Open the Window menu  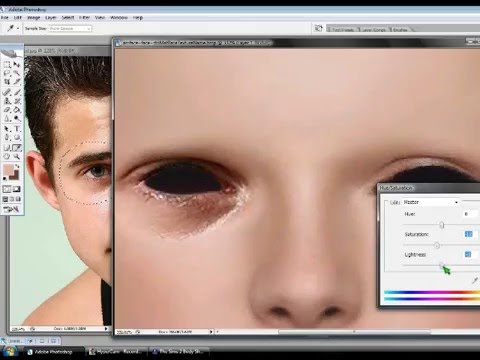pos(119,18)
